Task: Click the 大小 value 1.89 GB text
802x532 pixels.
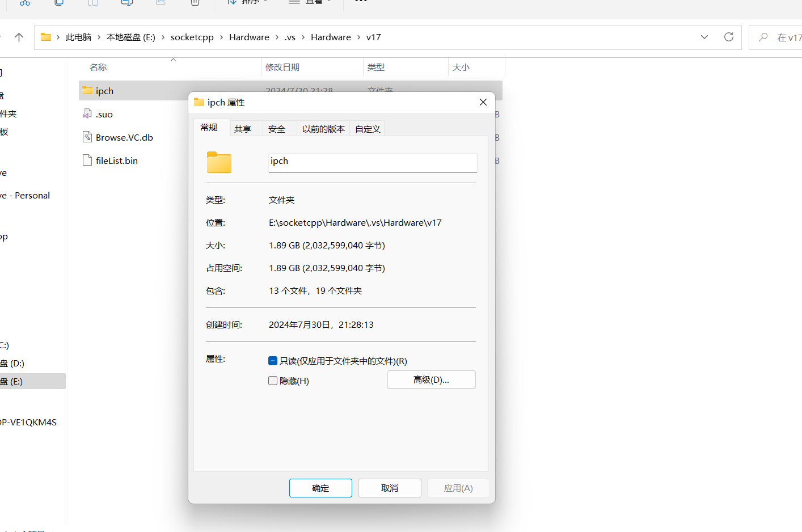Action: click(327, 245)
